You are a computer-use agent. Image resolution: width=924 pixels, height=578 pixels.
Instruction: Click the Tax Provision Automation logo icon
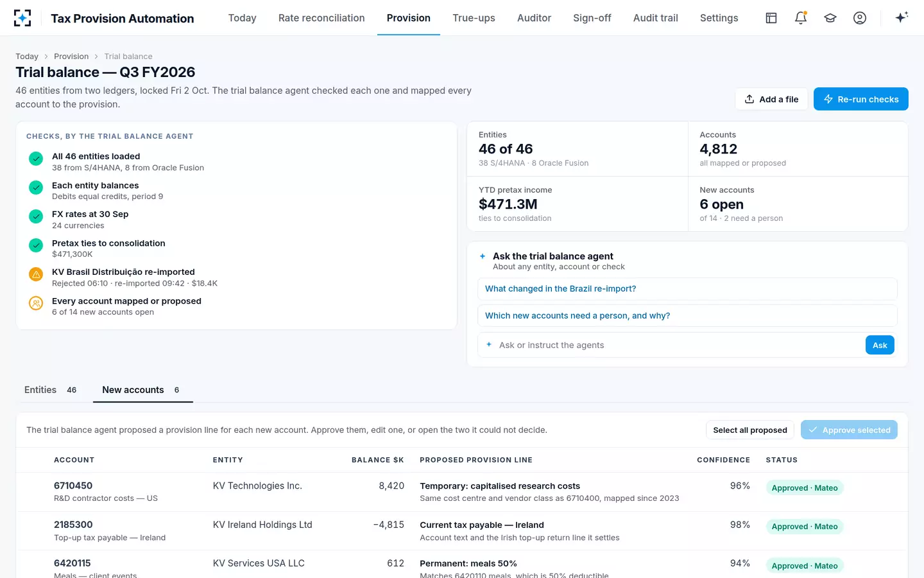tap(22, 18)
